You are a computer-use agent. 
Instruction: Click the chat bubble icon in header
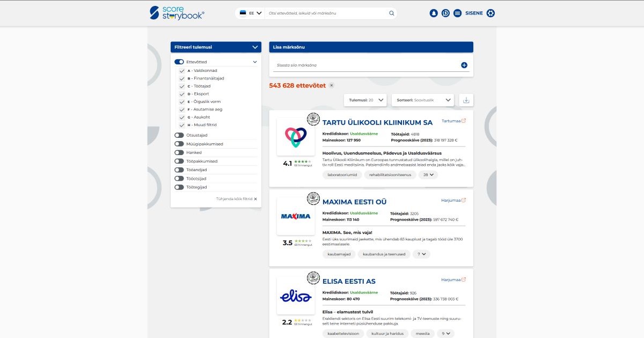point(446,12)
